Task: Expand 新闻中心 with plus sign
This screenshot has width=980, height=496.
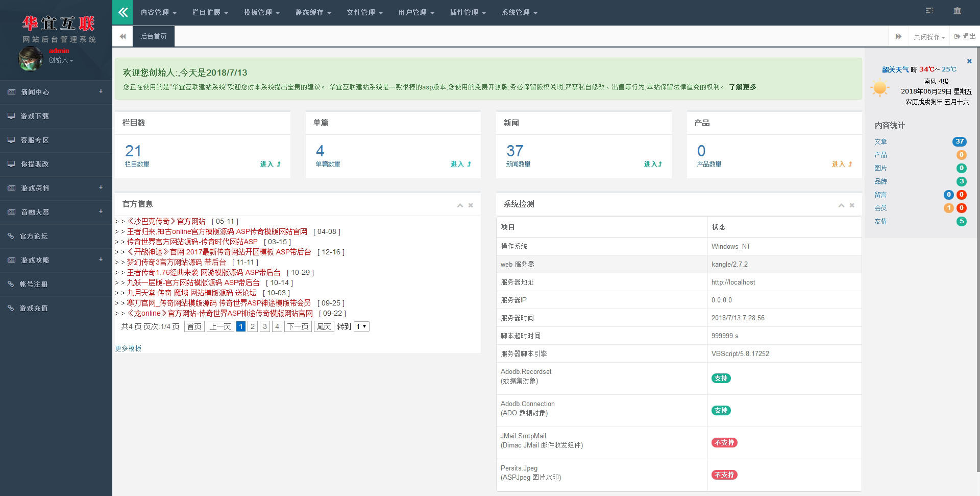Action: pyautogui.click(x=101, y=91)
